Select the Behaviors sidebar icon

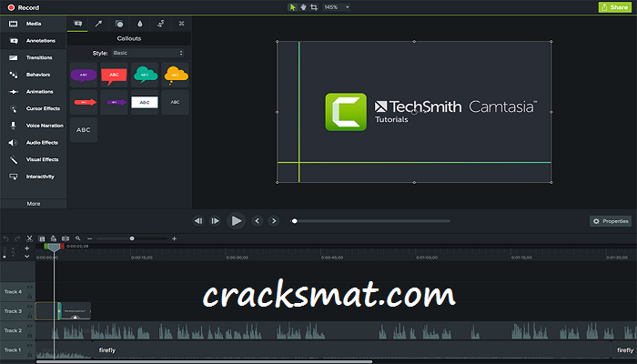[x=14, y=75]
